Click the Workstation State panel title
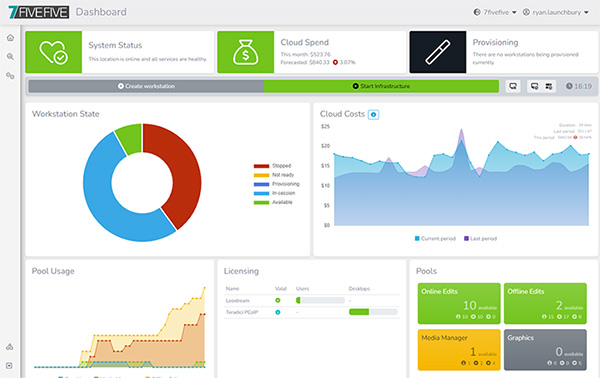The image size is (600, 378). click(65, 114)
